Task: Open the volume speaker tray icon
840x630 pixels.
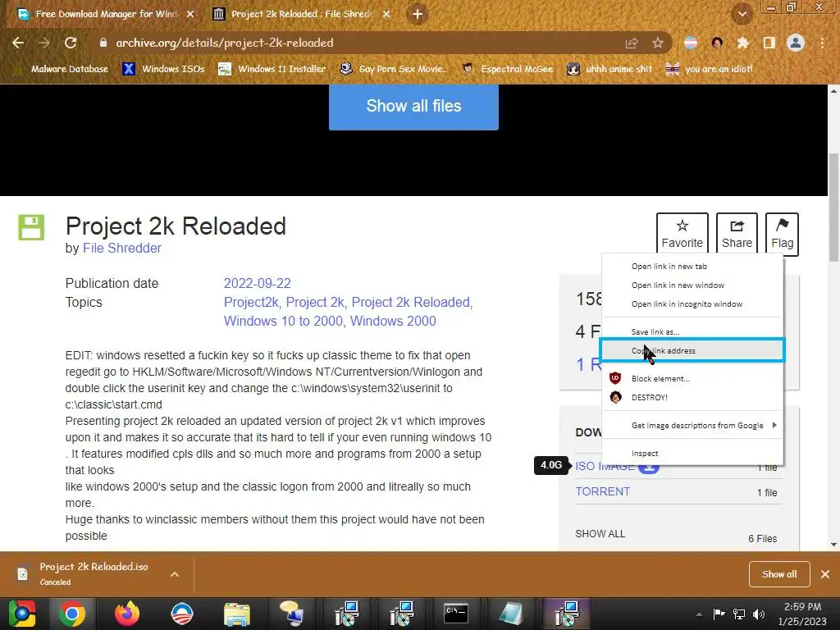Action: [759, 614]
